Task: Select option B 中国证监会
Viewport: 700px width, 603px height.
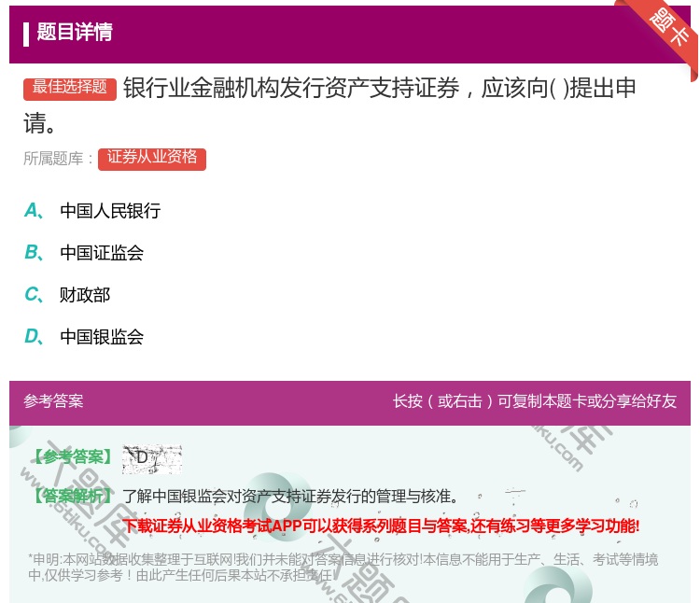Action: 84,253
